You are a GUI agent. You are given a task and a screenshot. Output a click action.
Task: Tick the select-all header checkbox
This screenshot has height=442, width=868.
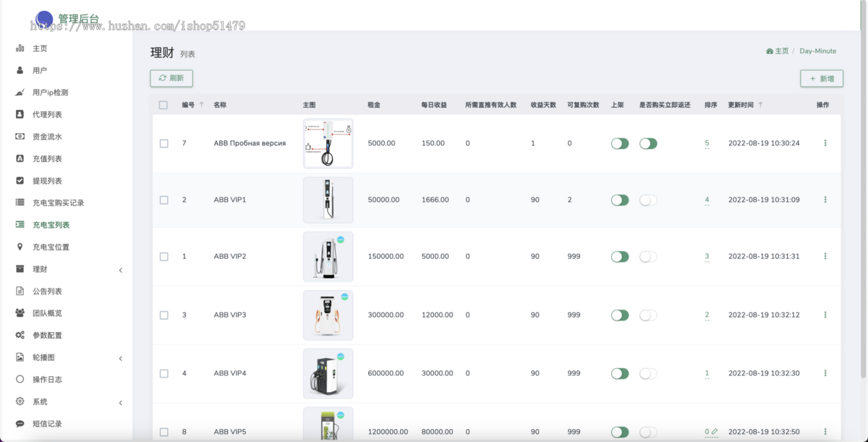163,105
